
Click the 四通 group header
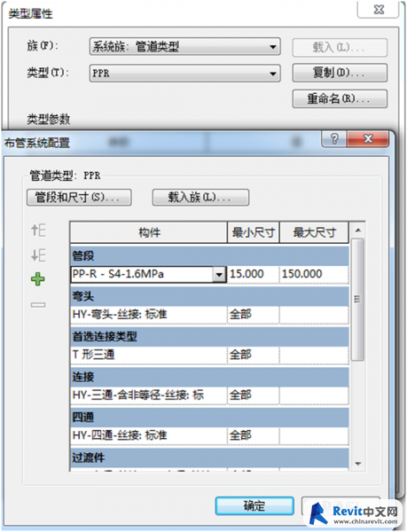coord(209,418)
